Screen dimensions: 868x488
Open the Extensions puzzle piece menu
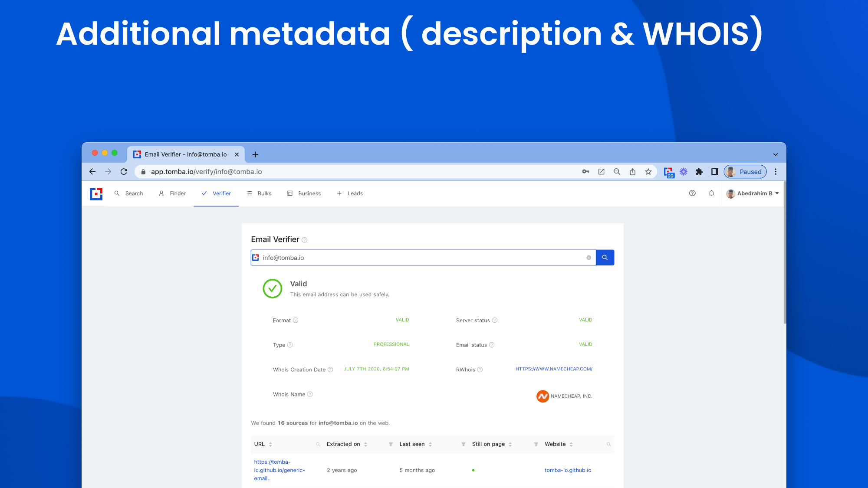tap(699, 172)
